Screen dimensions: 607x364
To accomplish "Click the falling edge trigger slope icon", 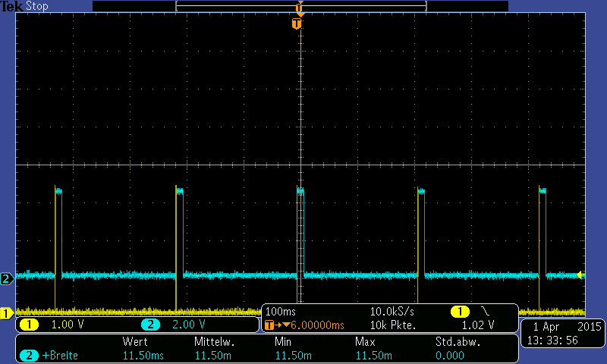I will click(485, 312).
